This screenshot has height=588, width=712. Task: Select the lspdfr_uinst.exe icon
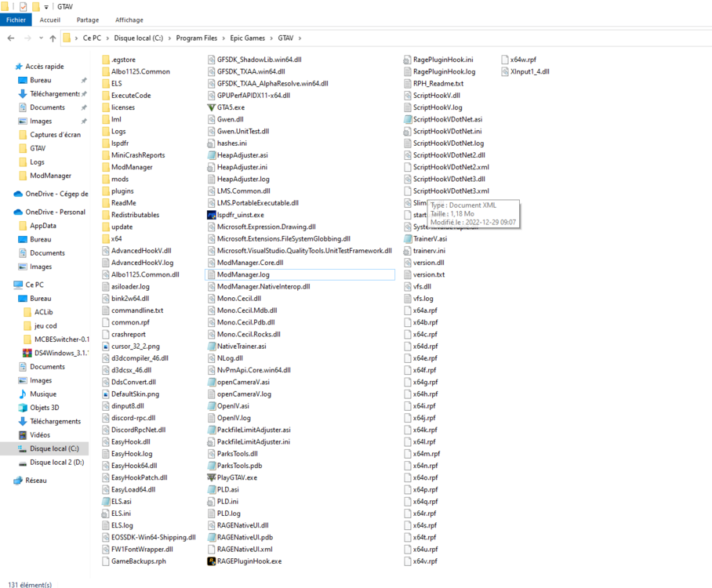pos(211,215)
